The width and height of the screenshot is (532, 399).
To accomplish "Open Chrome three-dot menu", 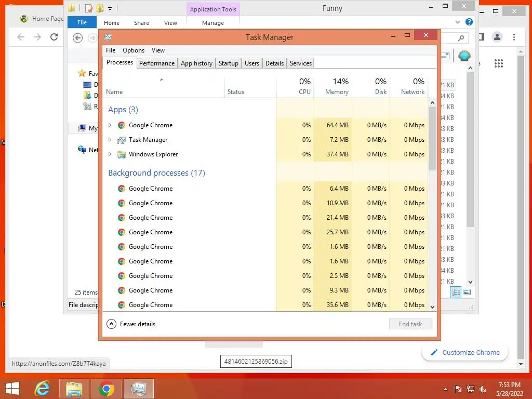I will click(514, 37).
